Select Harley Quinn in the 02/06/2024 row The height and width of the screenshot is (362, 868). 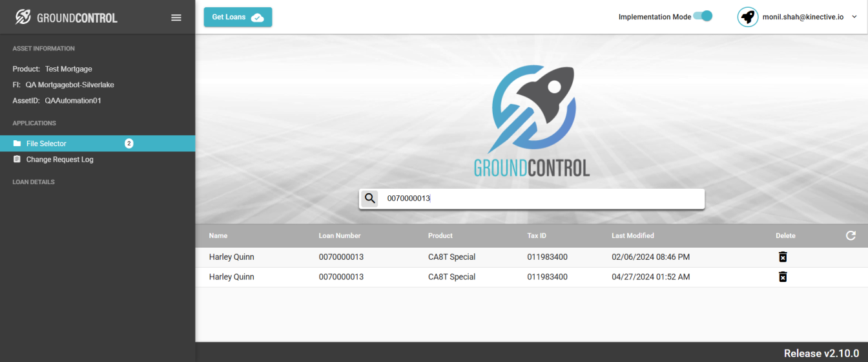[x=232, y=257]
